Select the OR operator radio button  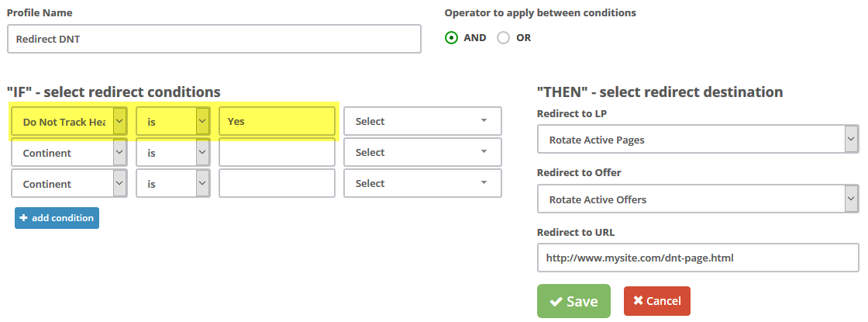coord(504,37)
